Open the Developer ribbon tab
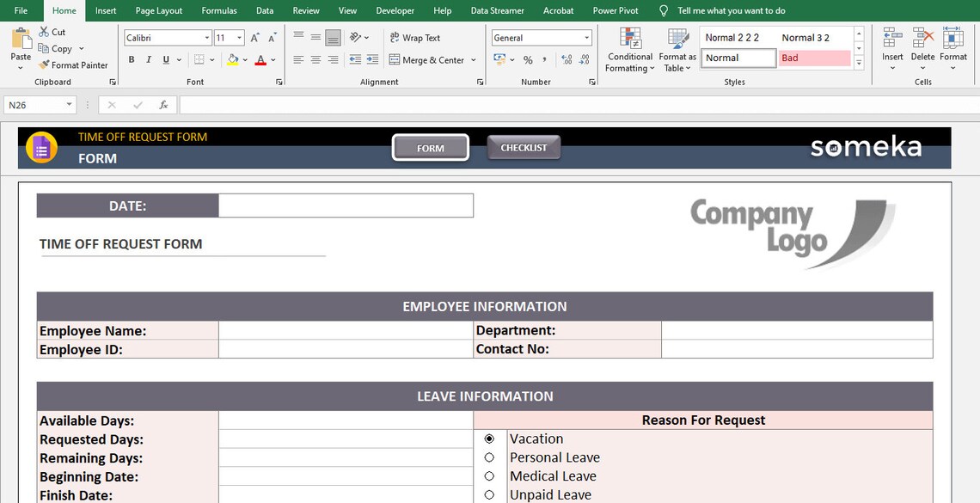 tap(395, 10)
